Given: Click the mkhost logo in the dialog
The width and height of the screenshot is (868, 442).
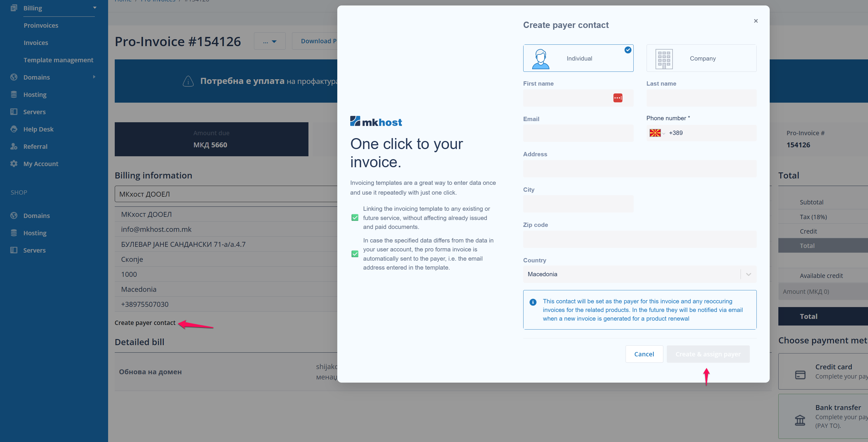Looking at the screenshot, I should pos(376,122).
